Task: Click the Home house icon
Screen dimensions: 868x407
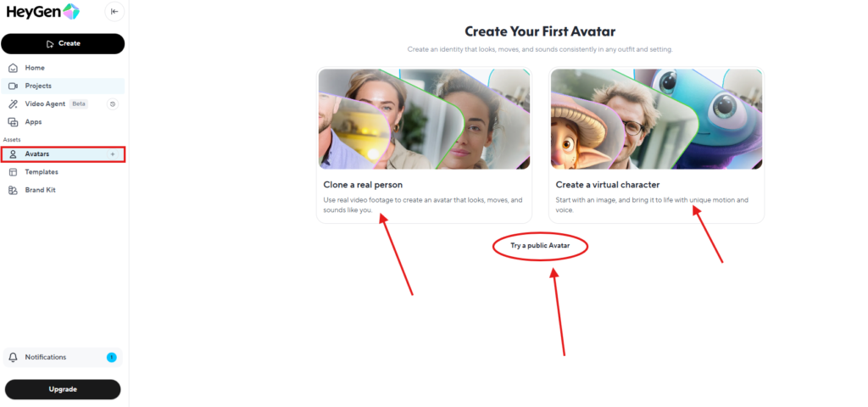Action: [14, 68]
